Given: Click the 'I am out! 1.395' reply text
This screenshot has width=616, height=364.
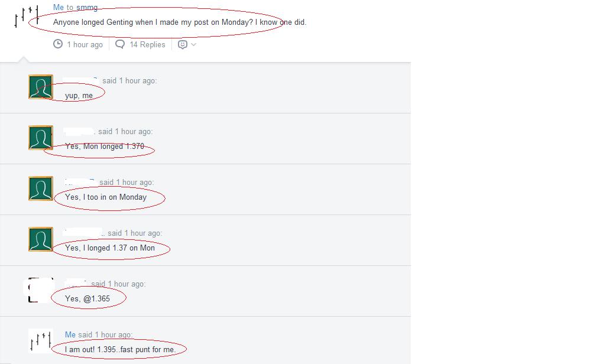Looking at the screenshot, I should click(120, 349).
